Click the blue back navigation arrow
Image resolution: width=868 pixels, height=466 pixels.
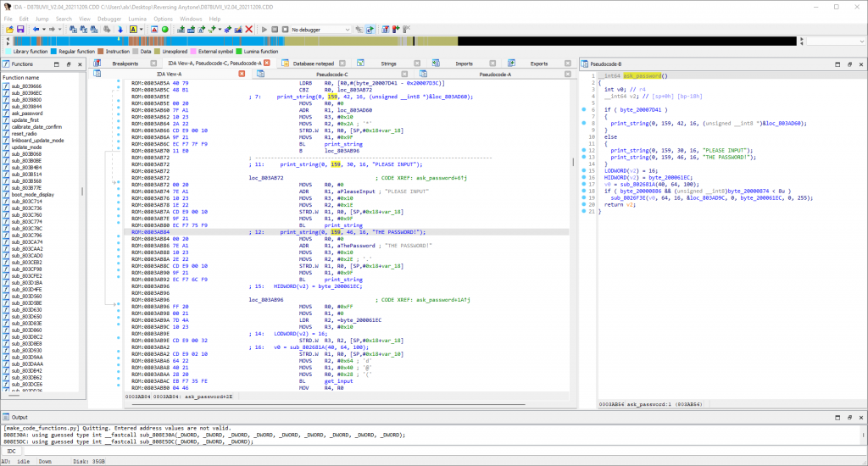tap(36, 29)
